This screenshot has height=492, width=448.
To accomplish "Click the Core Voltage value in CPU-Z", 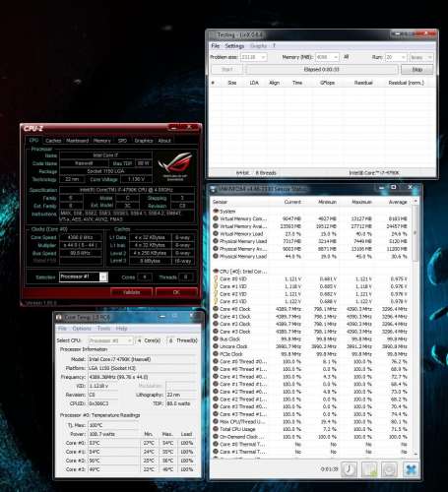I will (136, 179).
